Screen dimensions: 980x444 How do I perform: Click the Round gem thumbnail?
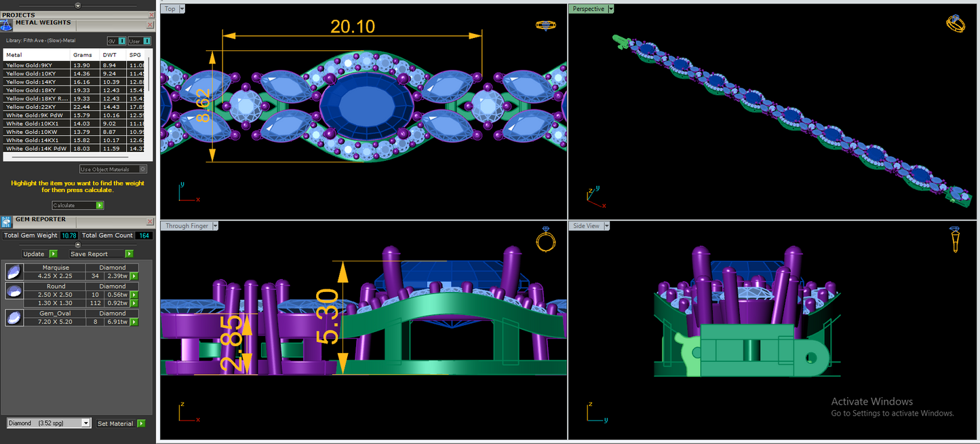point(13,291)
